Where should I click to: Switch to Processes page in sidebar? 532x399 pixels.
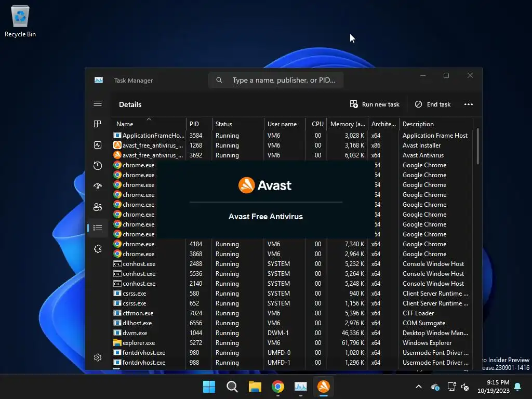[98, 124]
